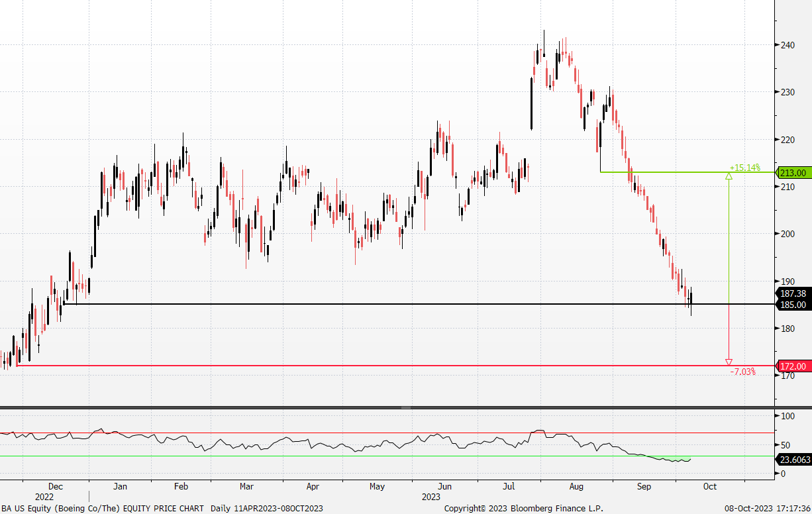Image resolution: width=812 pixels, height=514 pixels.
Task: Click the Sep month label
Action: click(x=644, y=487)
